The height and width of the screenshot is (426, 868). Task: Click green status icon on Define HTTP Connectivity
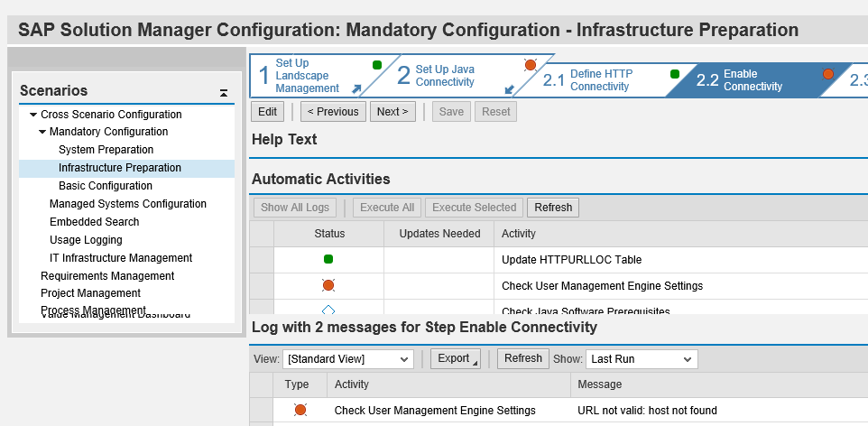[675, 74]
